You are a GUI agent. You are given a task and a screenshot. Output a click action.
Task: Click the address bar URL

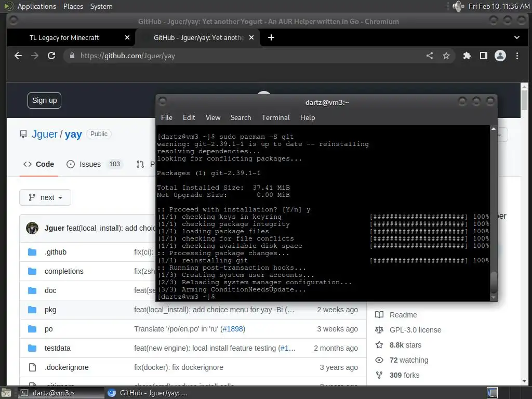[x=128, y=56]
